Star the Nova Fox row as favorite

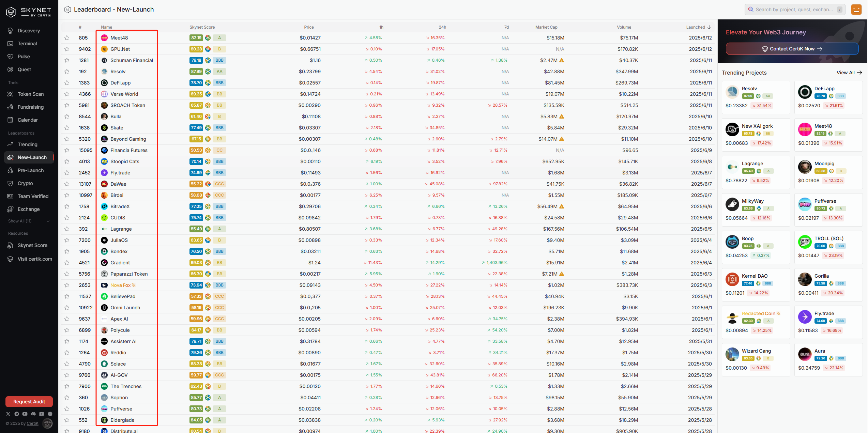pos(67,285)
